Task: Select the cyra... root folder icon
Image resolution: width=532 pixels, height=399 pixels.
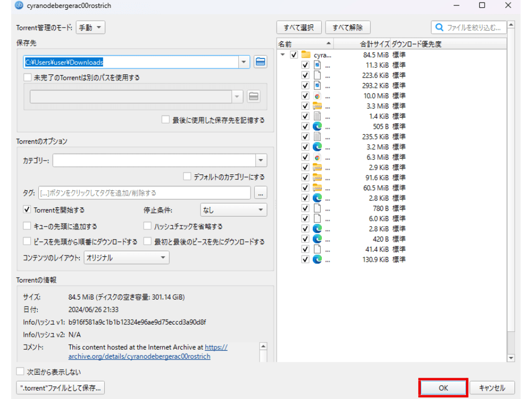Action: click(x=306, y=55)
